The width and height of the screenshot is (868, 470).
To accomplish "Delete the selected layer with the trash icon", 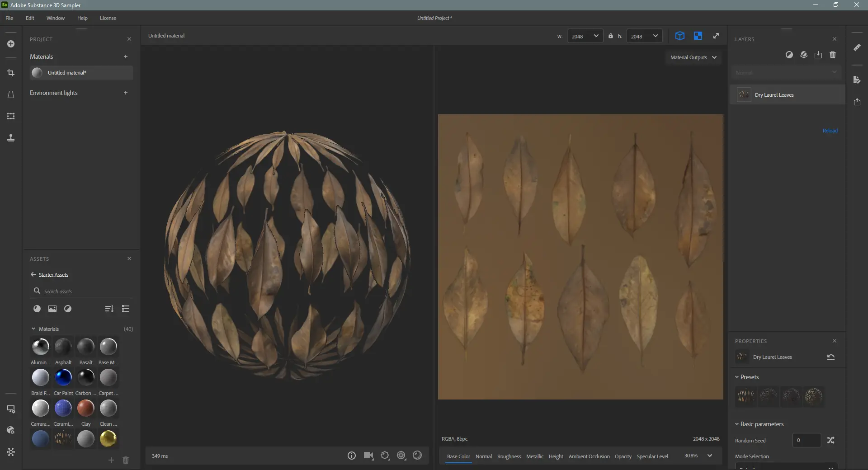I will (833, 55).
